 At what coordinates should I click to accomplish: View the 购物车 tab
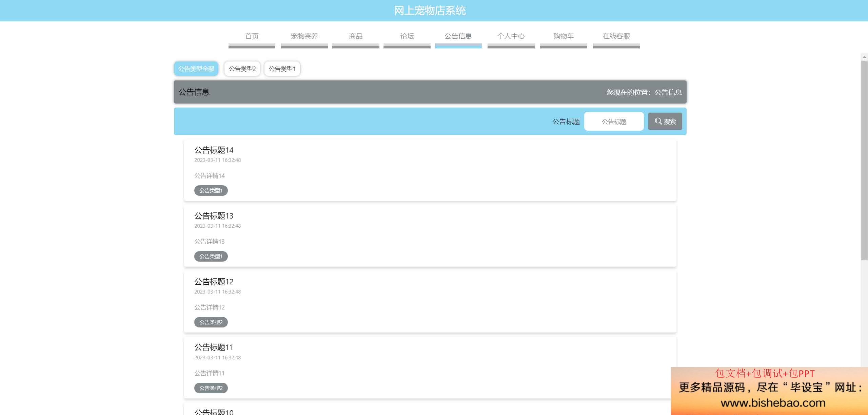564,36
